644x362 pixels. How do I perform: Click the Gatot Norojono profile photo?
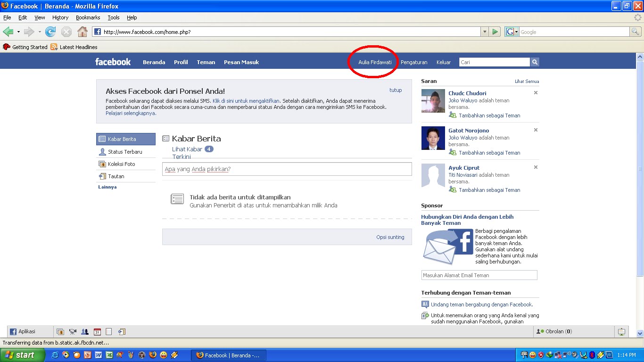point(433,138)
